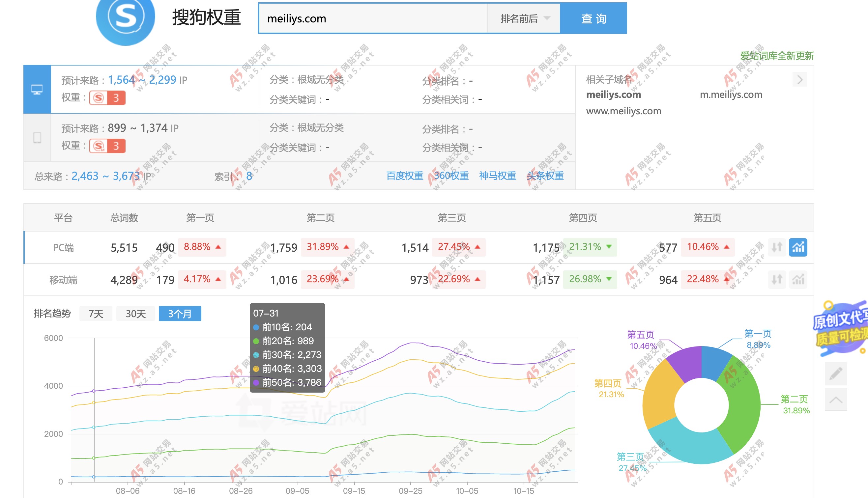Click the mobile weight badge showing 3
Viewport: 868px width, 498px height.
(x=107, y=146)
